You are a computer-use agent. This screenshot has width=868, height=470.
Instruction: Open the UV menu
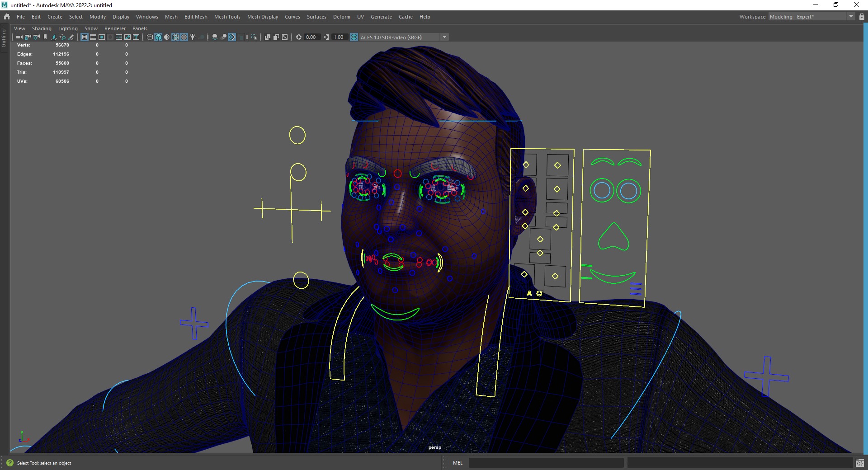(360, 17)
